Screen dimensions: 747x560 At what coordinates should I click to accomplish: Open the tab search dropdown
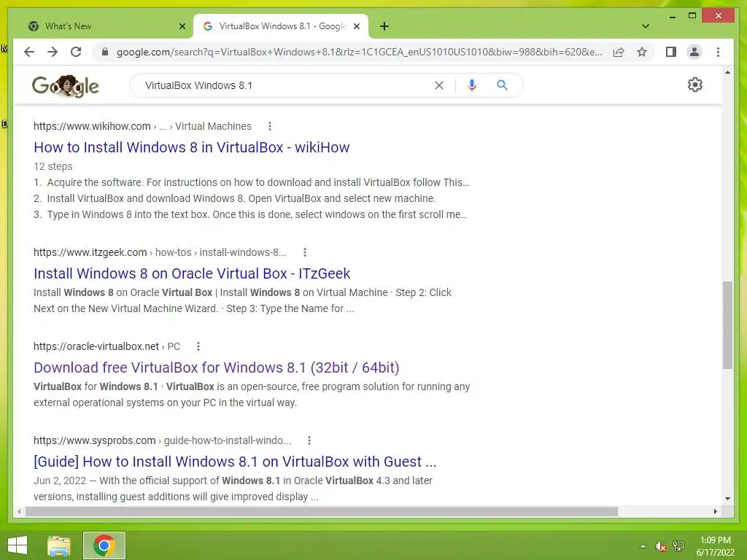(x=645, y=26)
